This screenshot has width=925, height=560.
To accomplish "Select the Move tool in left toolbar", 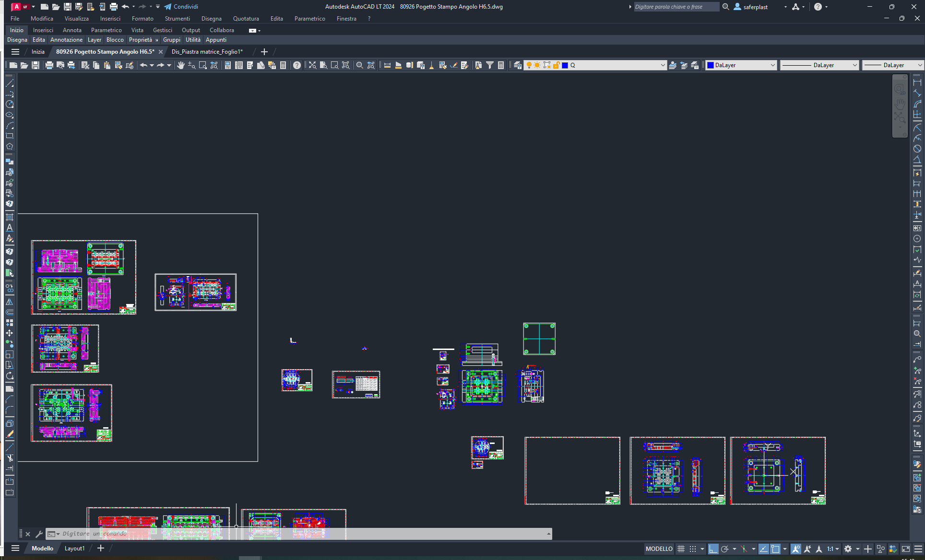I will (10, 333).
